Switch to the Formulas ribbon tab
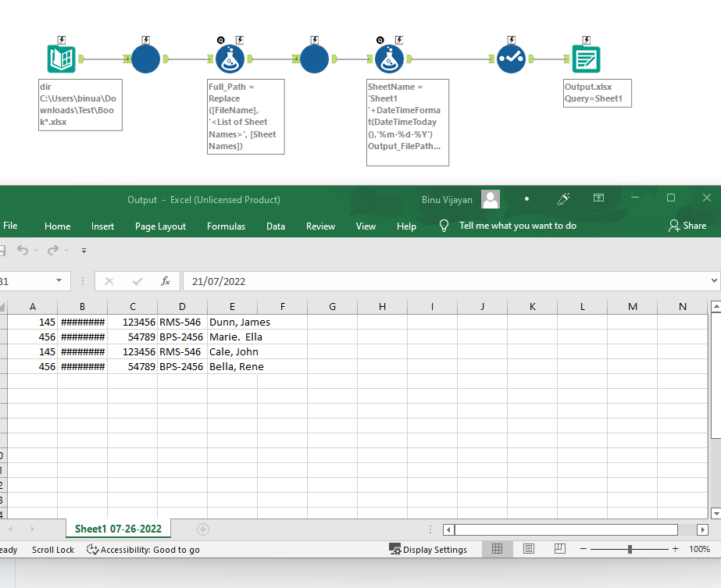 click(x=226, y=226)
